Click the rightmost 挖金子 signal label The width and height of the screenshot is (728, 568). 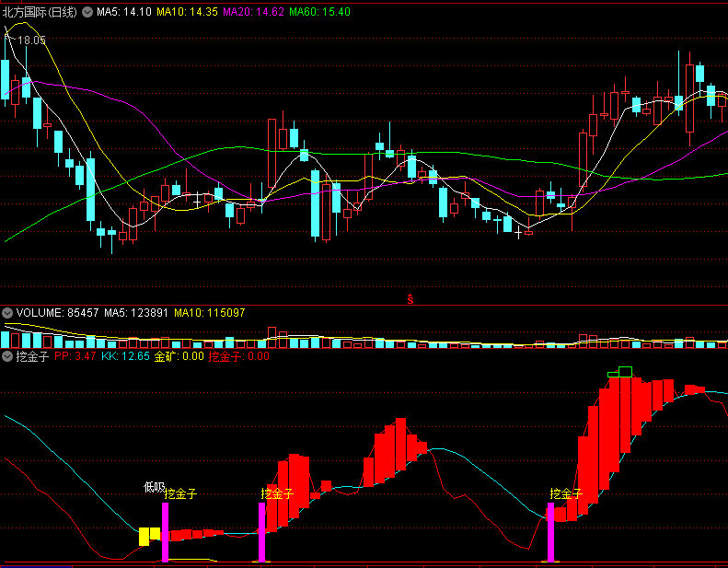(566, 493)
